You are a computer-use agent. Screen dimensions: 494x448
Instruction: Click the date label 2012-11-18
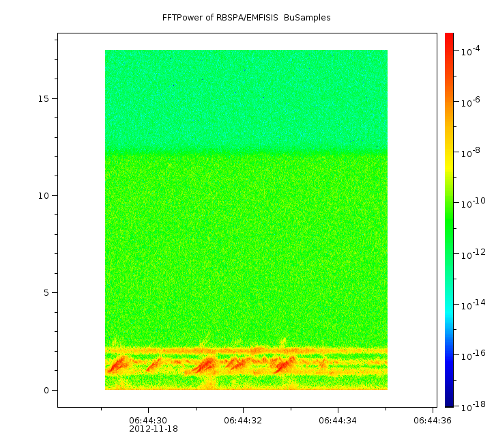point(154,429)
